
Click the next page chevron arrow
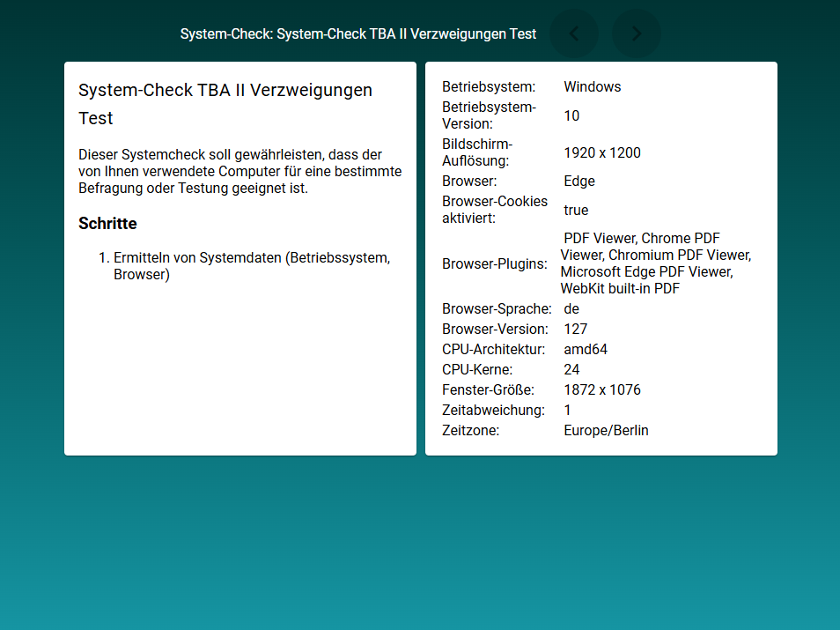click(637, 33)
